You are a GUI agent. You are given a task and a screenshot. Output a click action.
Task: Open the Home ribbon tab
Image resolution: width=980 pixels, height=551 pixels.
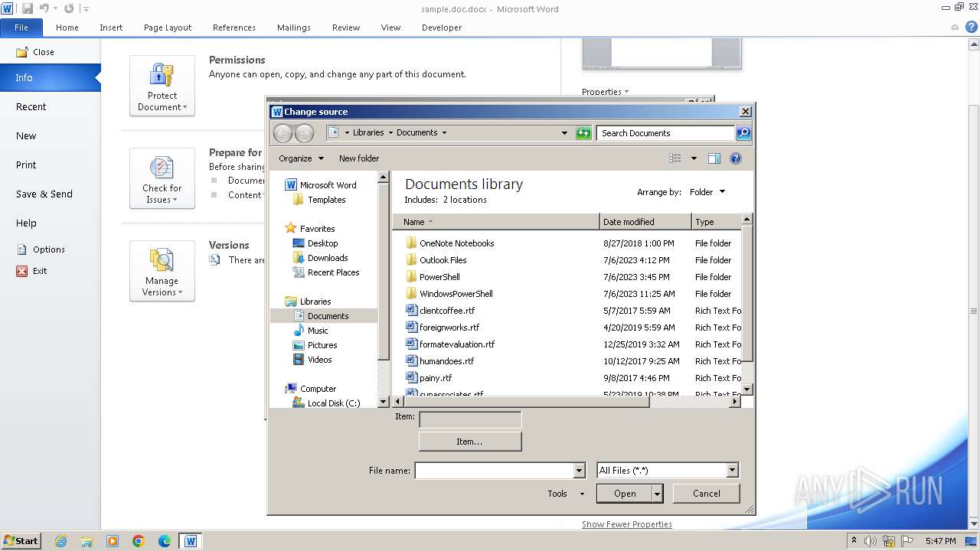(67, 28)
